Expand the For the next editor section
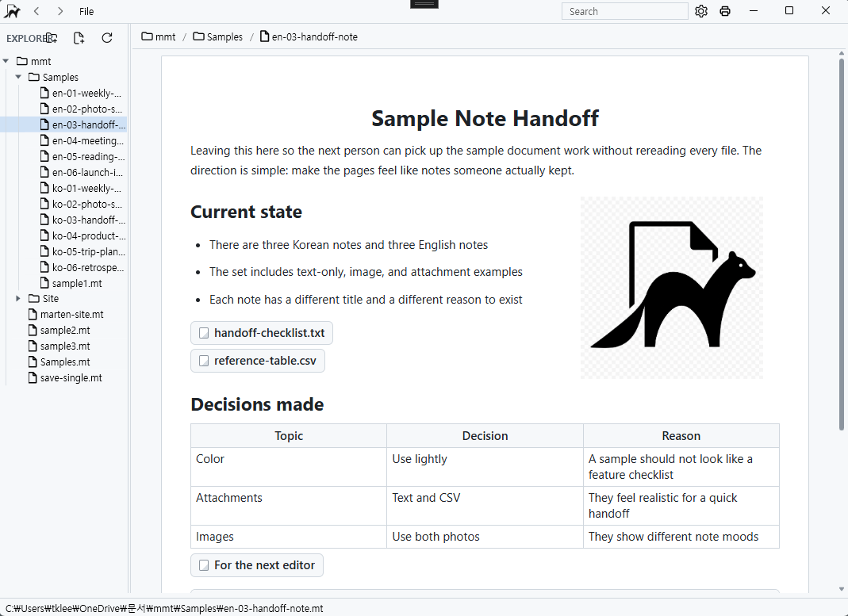 click(257, 565)
